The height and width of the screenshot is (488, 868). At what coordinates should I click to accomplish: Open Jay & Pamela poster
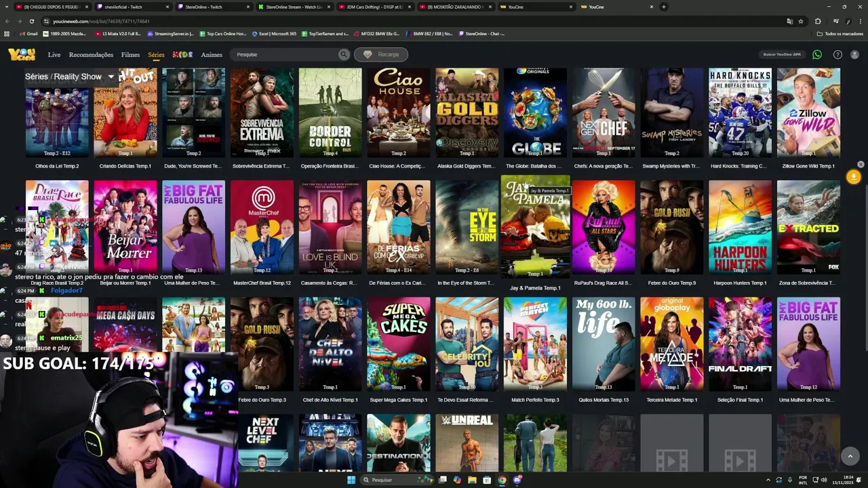pyautogui.click(x=535, y=227)
